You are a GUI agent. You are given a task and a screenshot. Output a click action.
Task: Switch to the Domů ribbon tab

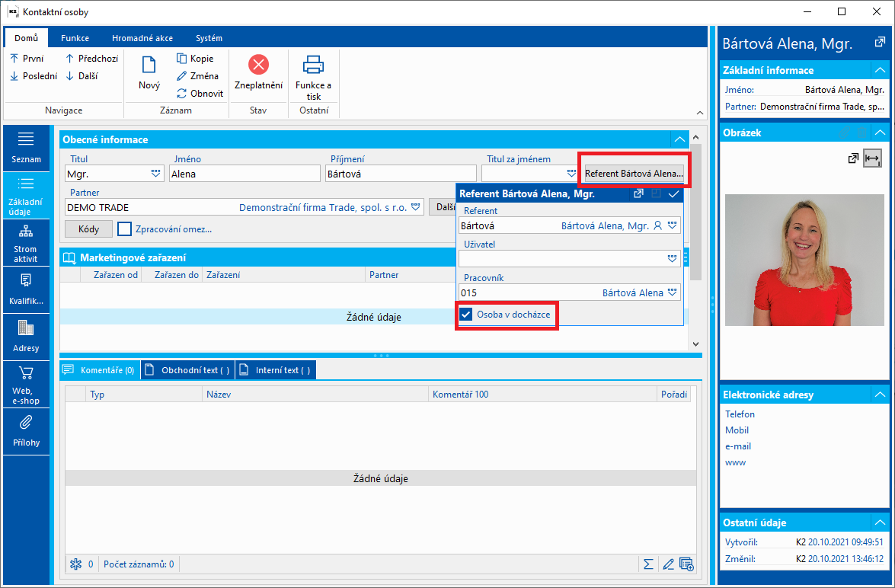click(x=26, y=38)
